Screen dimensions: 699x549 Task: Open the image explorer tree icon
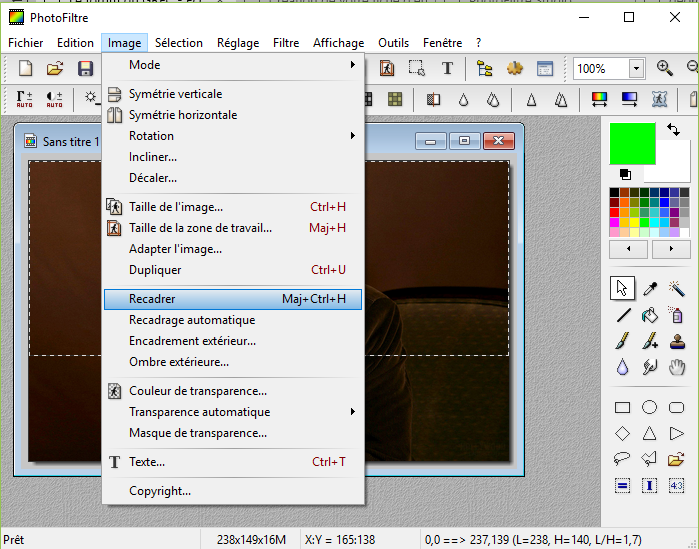tap(485, 68)
